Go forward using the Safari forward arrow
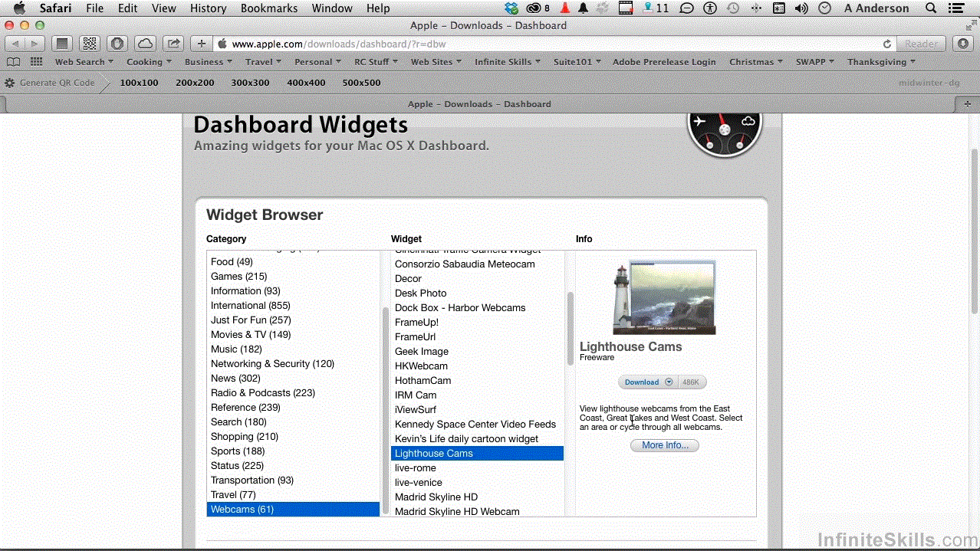Screen dimensions: 980x551 click(x=34, y=44)
